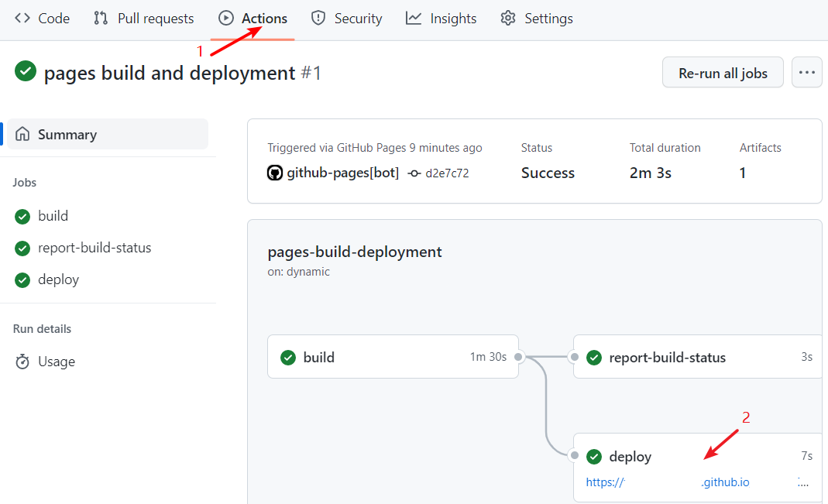Open the Code tab

(x=43, y=19)
